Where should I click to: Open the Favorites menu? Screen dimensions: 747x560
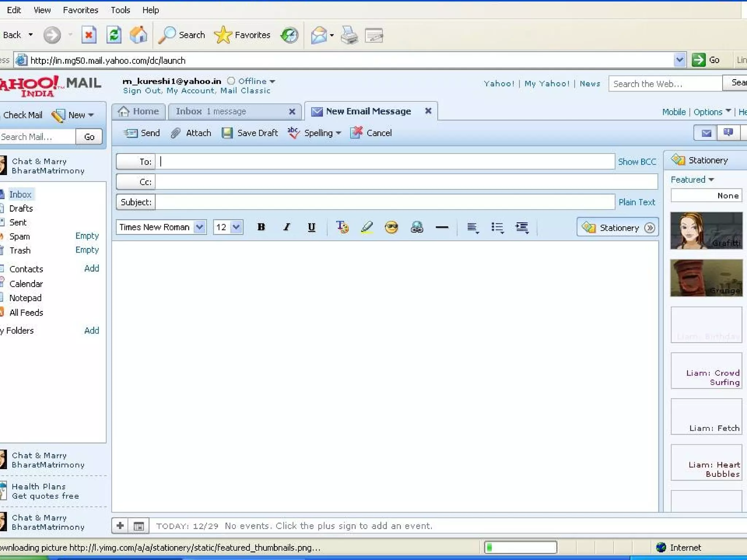(x=80, y=10)
